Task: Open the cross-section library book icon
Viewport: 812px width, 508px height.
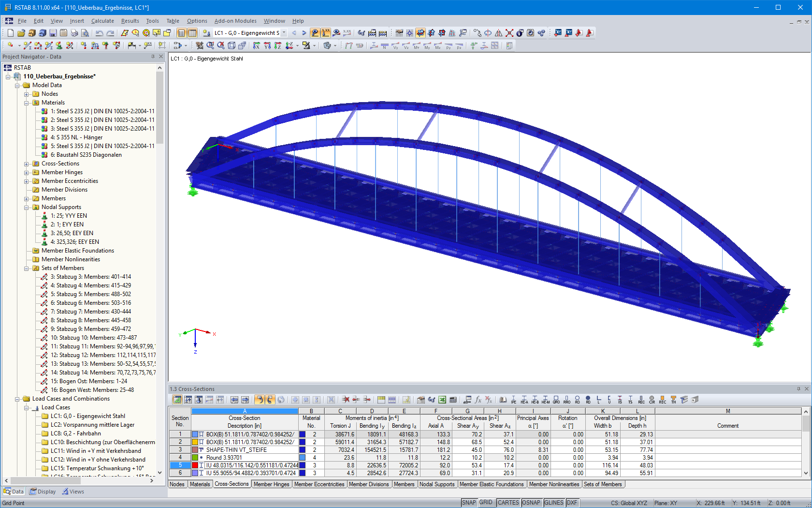Action: click(x=503, y=400)
